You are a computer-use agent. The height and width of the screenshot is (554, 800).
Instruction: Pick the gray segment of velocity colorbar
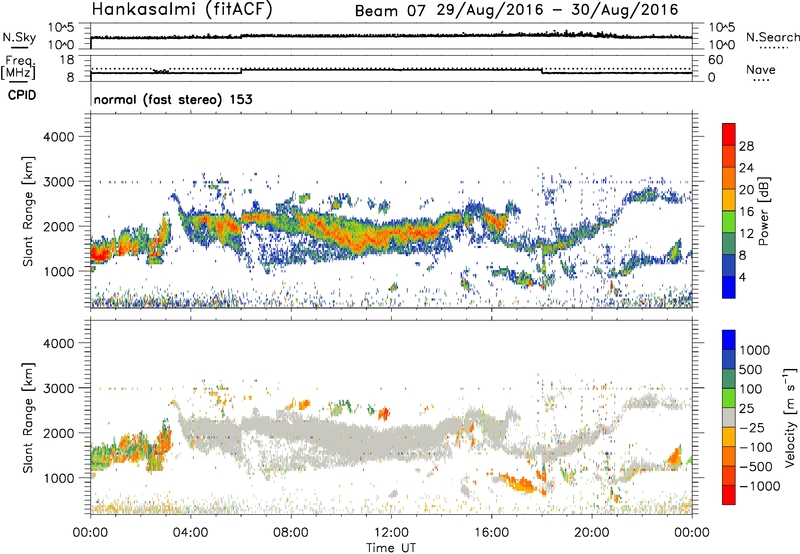(729, 417)
